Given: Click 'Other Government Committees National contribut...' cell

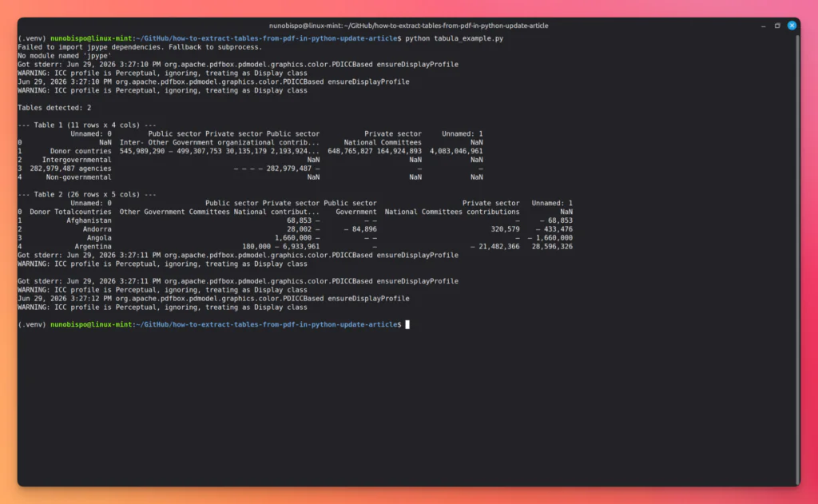Looking at the screenshot, I should 220,212.
